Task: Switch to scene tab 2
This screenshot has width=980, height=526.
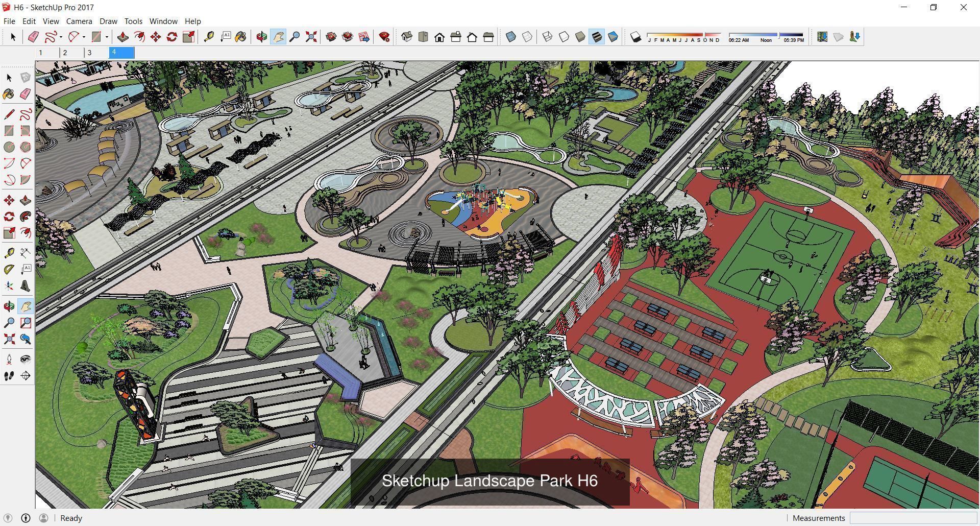Action: pos(71,53)
